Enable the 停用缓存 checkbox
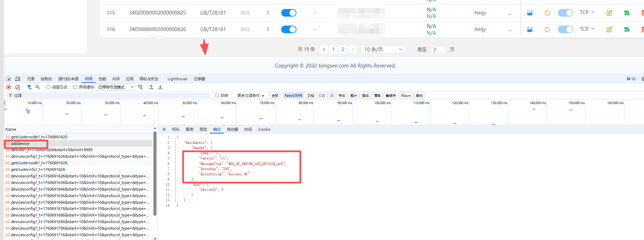 75,87
